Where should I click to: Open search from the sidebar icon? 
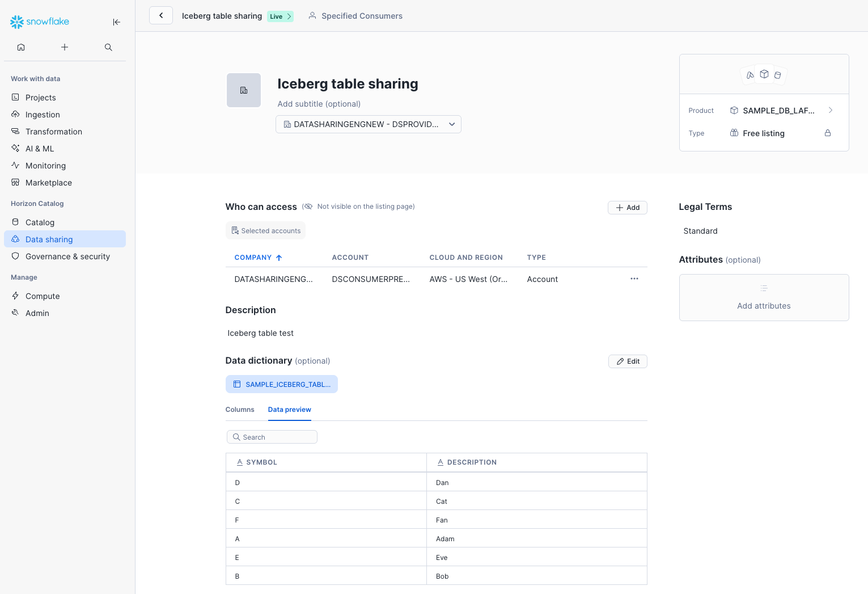[108, 47]
